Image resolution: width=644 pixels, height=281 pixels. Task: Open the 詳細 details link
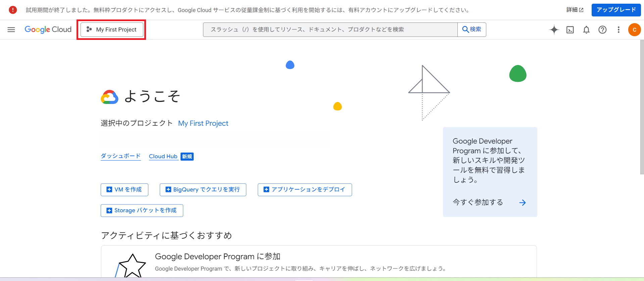coord(575,10)
